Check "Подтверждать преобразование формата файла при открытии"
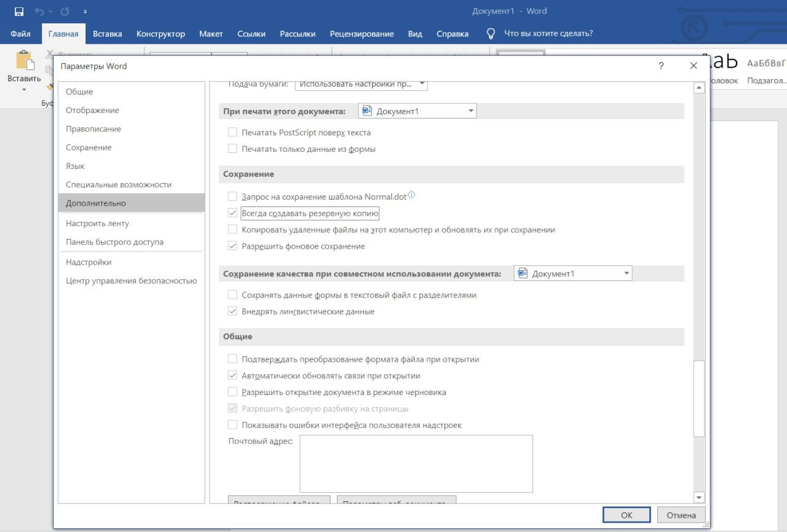Screen dimensions: 787x532 coord(232,359)
